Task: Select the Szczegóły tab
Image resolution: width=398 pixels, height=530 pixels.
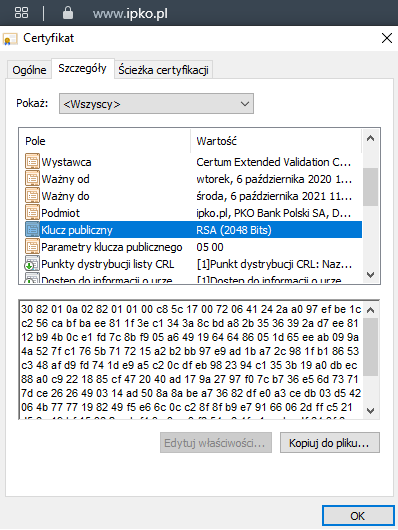Action: click(x=83, y=68)
